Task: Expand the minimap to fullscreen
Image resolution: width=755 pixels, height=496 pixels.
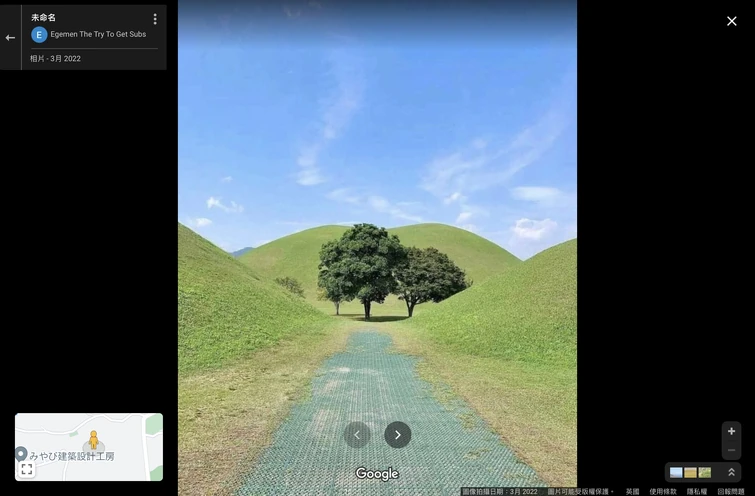Action: (27, 469)
